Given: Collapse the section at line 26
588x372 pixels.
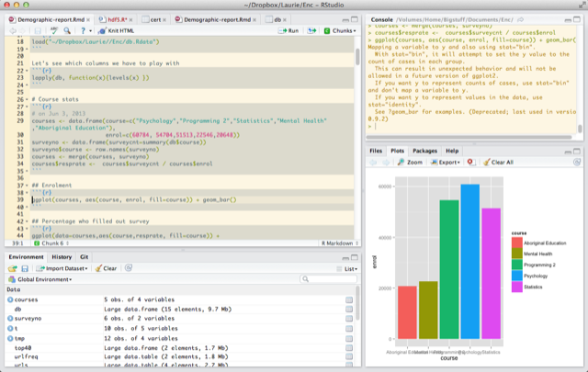Looking at the screenshot, I should coord(27,100).
